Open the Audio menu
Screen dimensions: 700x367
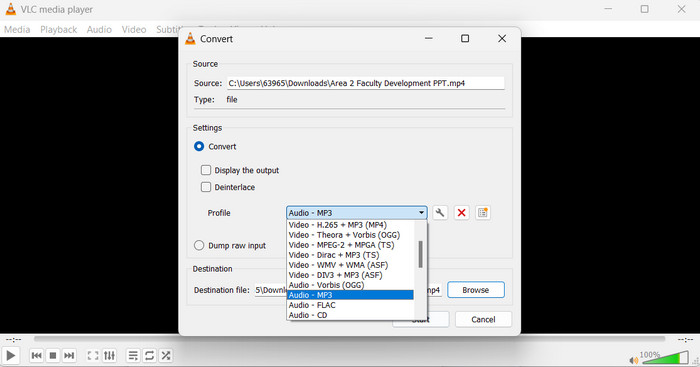(x=99, y=29)
